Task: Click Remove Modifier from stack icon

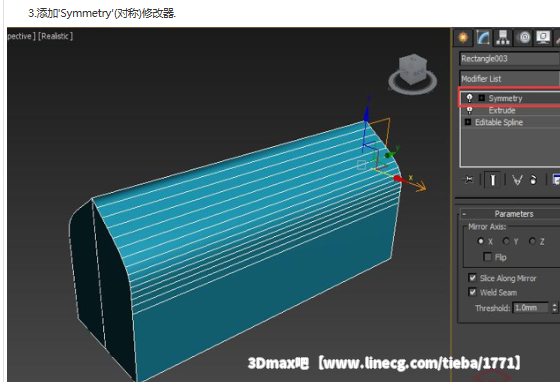Action: click(533, 180)
